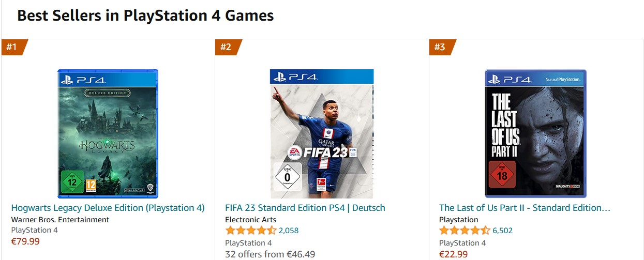Click the #2 rank badge
This screenshot has width=644, height=260.
point(226,47)
